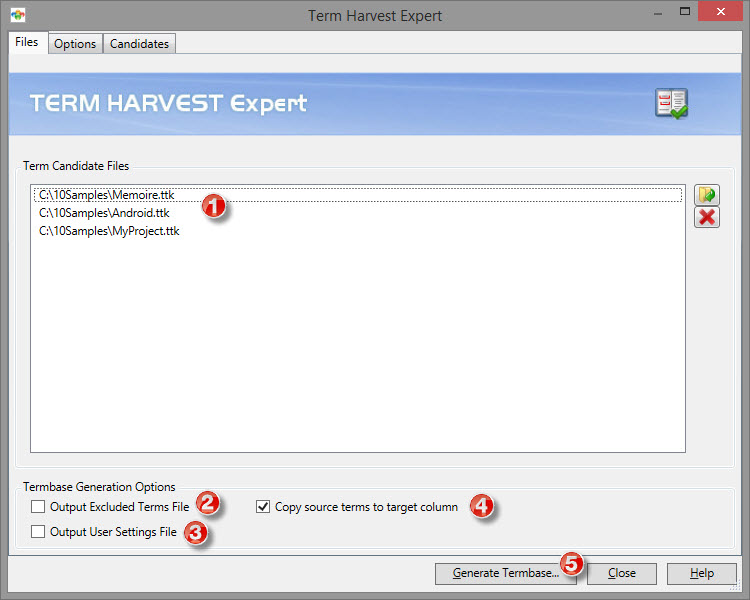Maximize the Term Harvest Expert window
The image size is (750, 600).
pos(685,11)
